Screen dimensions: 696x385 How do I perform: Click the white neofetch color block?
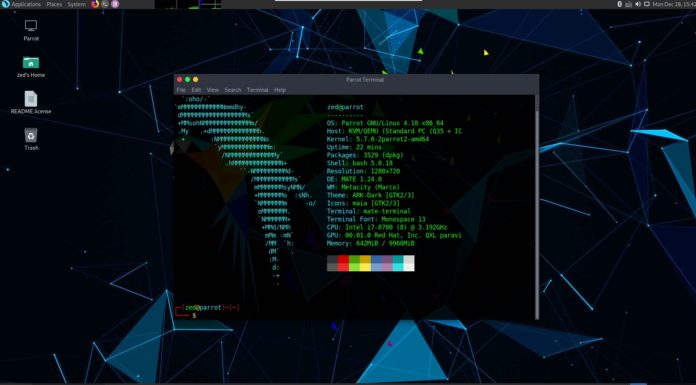click(x=409, y=263)
